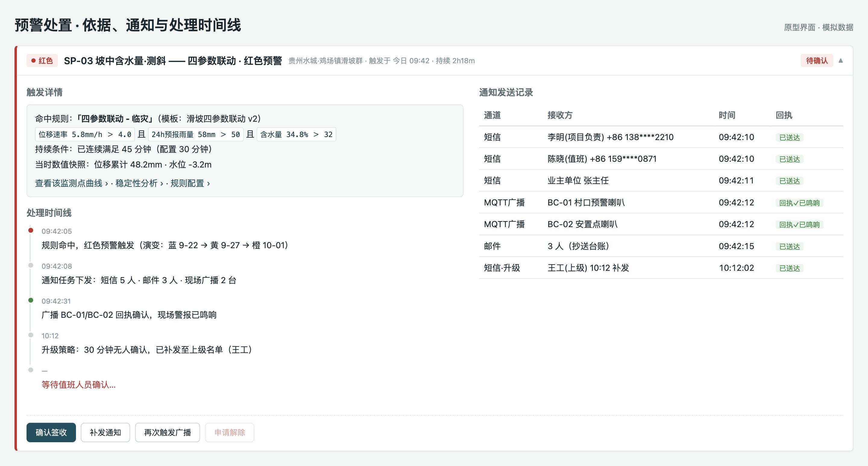Collapse the SP-03 alert card arrow
Screen dimensions: 868x466
(841, 61)
